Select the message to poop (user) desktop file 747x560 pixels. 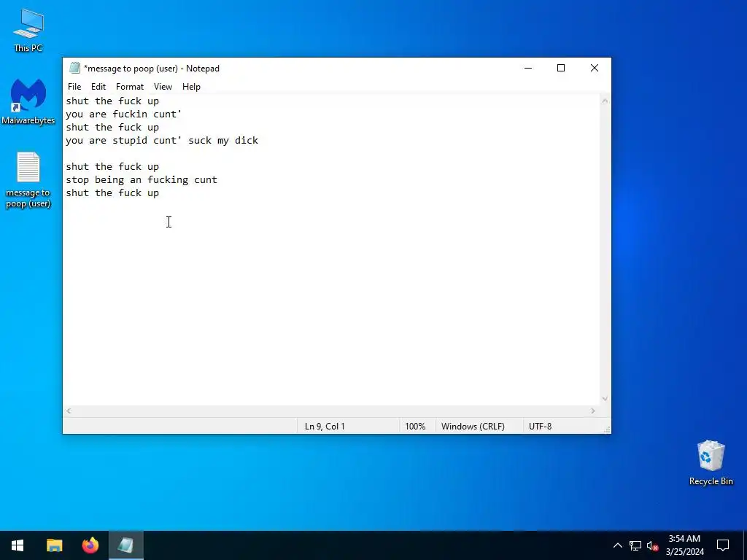pyautogui.click(x=28, y=179)
